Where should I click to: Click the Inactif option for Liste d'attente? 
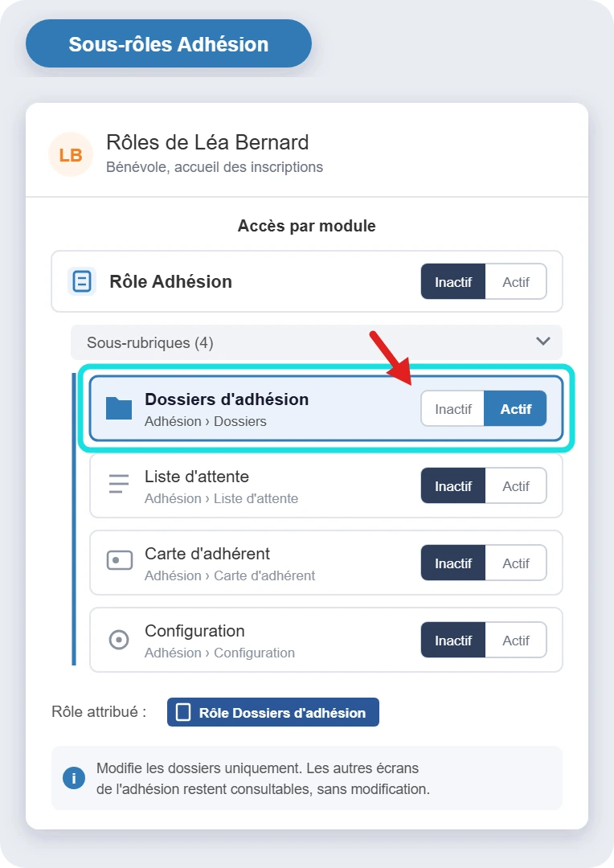click(453, 486)
